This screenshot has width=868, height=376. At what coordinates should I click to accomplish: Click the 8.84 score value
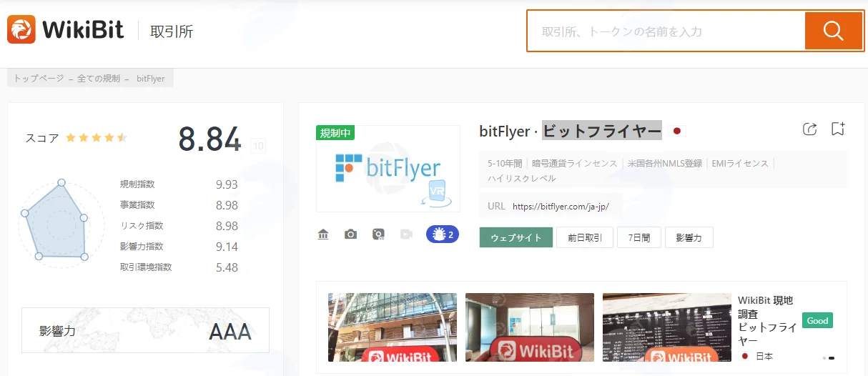click(210, 139)
